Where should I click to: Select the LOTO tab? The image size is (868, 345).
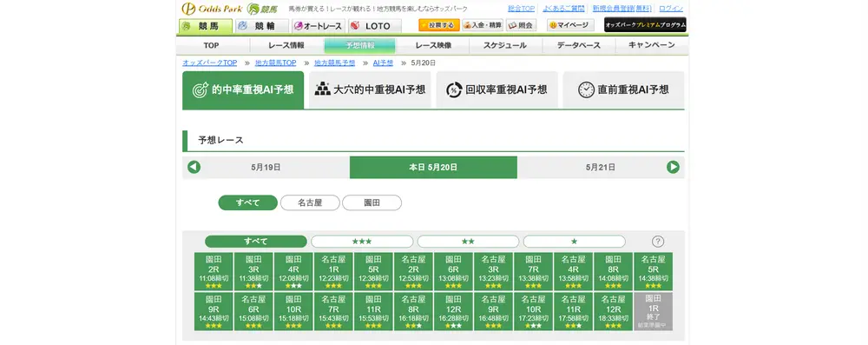(x=375, y=26)
